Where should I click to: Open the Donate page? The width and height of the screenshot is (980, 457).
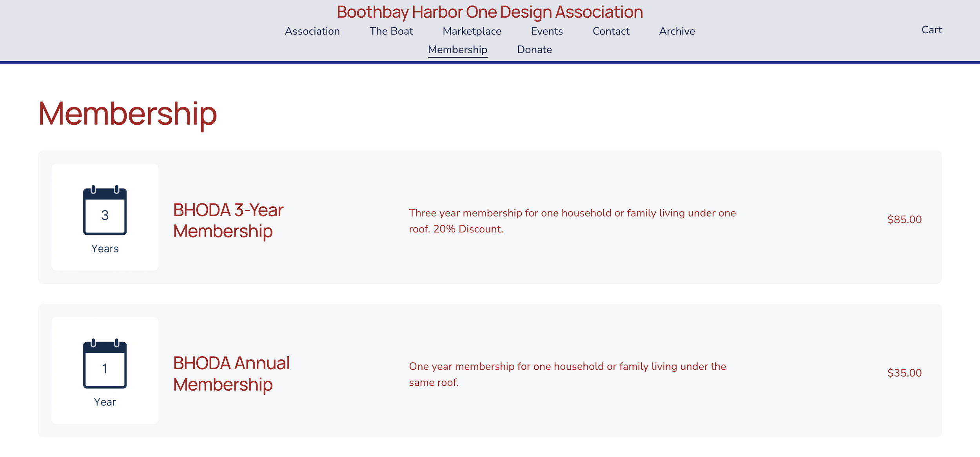tap(534, 50)
